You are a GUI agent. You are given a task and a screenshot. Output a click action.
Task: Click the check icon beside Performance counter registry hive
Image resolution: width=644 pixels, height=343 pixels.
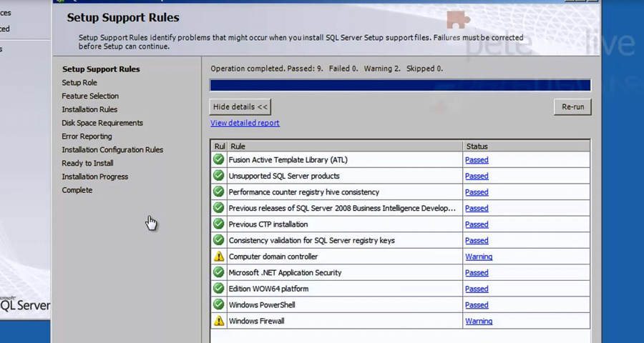218,192
